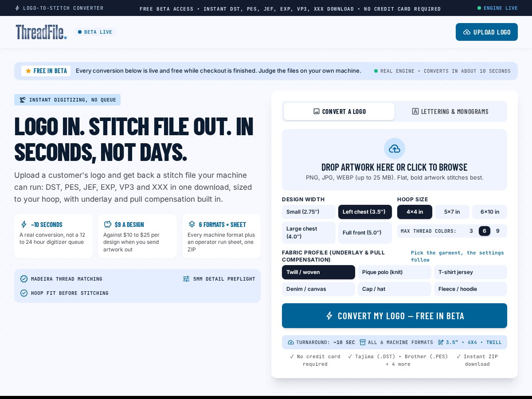This screenshot has width=532, height=399.
Task: Click the ruler-pencil icon beside 3.5" • 4x4 • Twill
Action: (x=441, y=342)
